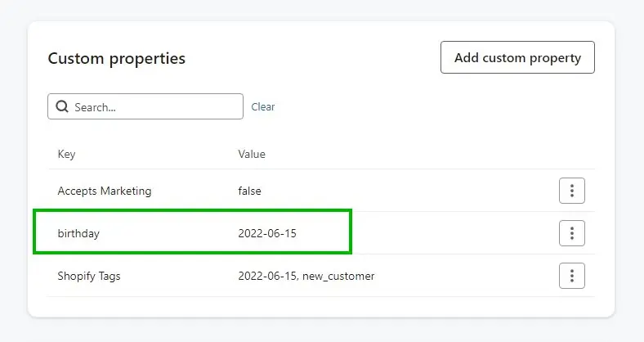Click the search magnifier icon
The width and height of the screenshot is (644, 342).
tap(62, 106)
